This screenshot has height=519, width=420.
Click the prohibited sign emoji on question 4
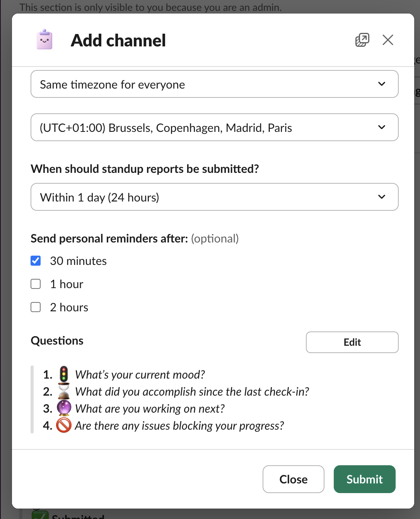point(64,425)
